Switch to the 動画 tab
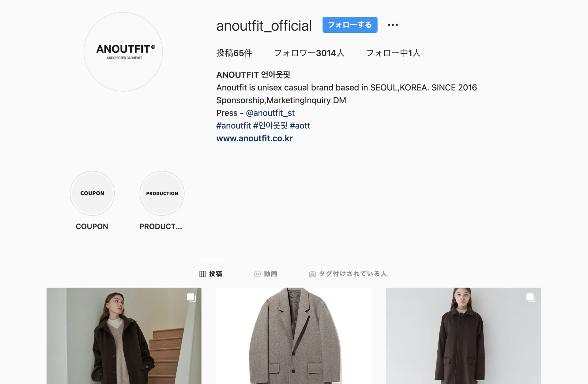Viewport: 588px width, 384px height. (266, 274)
